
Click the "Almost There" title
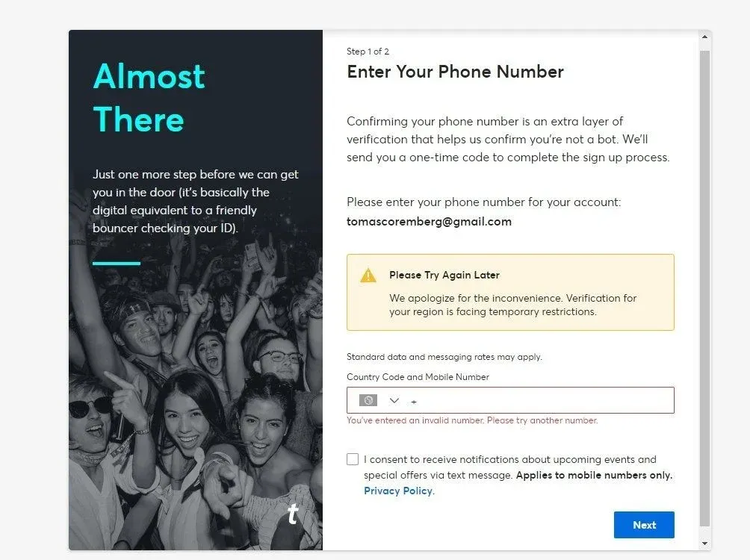[149, 98]
